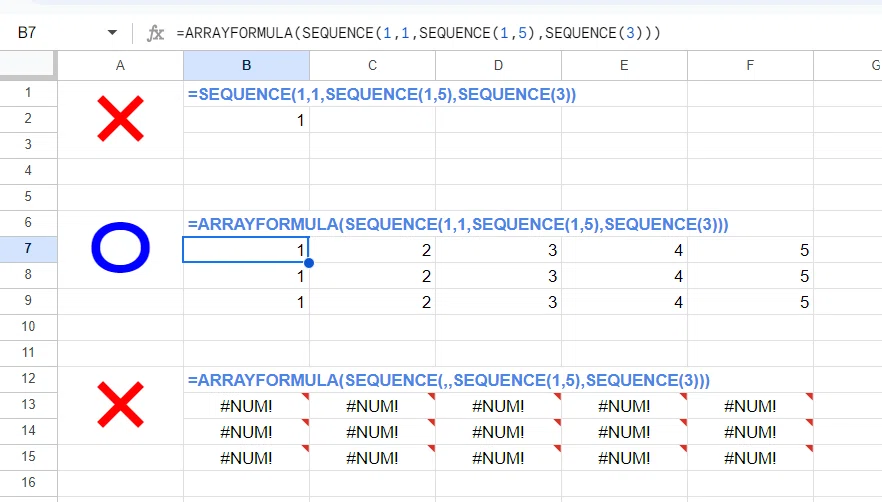Click #NUM! error in cell F15
This screenshot has width=882, height=502.
[750, 458]
